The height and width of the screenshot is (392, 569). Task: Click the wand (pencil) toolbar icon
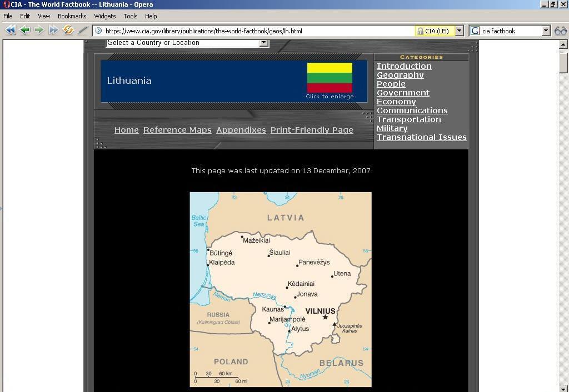click(83, 31)
